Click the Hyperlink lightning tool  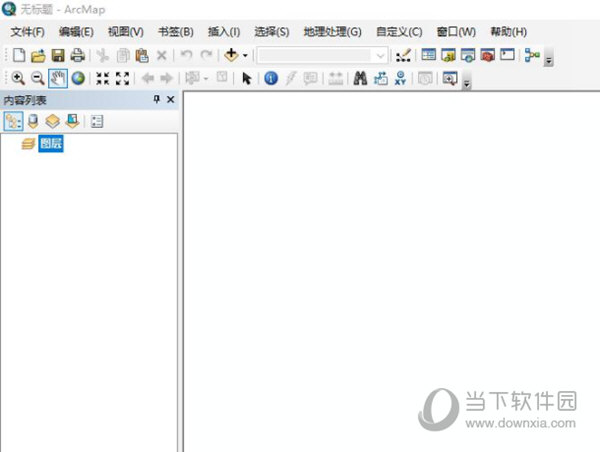coord(290,78)
